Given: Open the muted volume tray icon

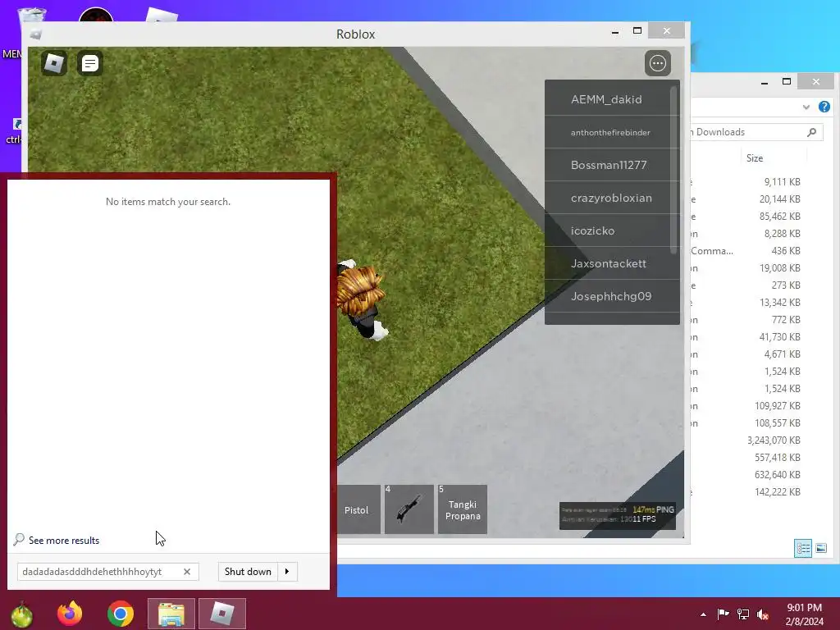Looking at the screenshot, I should pyautogui.click(x=763, y=614).
